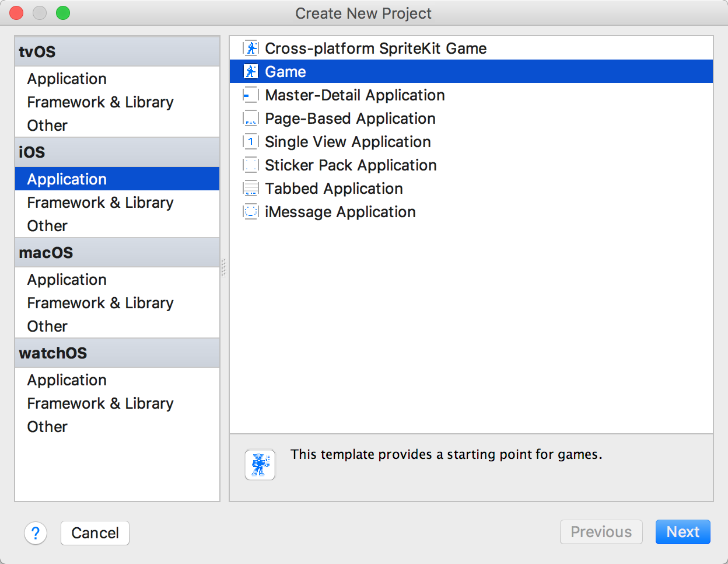The height and width of the screenshot is (564, 728).
Task: Select Framework & Library under macOS
Action: point(117,302)
